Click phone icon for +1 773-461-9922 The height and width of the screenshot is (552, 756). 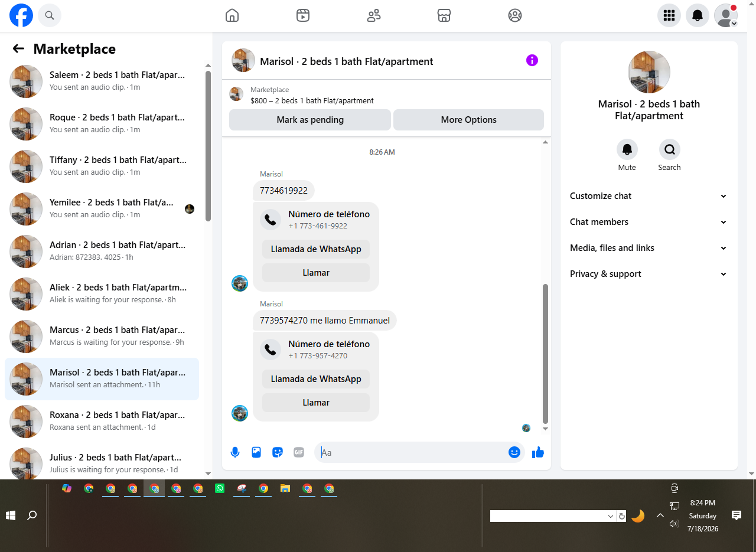(271, 220)
